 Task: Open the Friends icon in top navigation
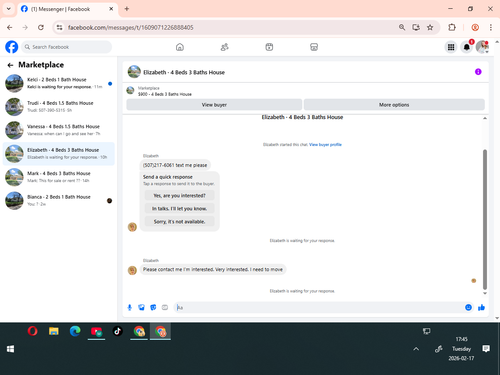tap(225, 47)
